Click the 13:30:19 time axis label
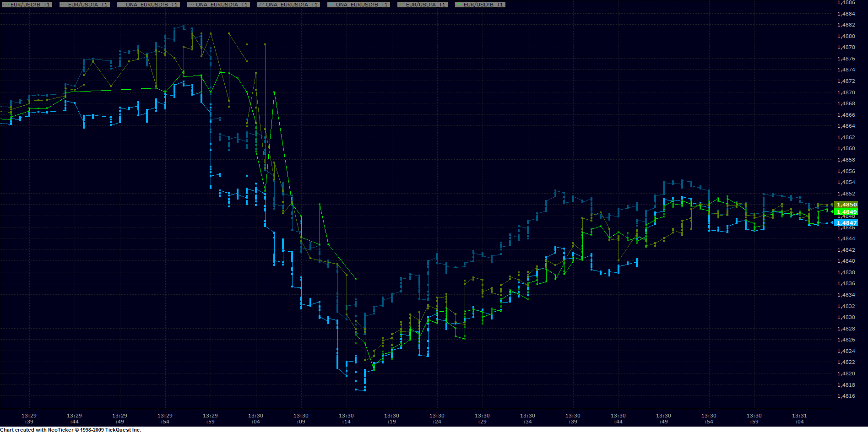The width and height of the screenshot is (868, 433). coord(391,419)
